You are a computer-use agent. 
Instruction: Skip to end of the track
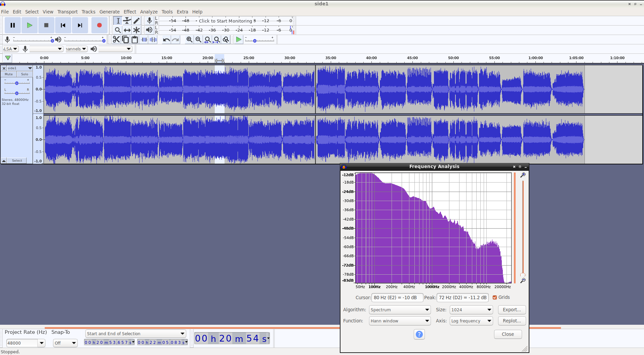[80, 25]
